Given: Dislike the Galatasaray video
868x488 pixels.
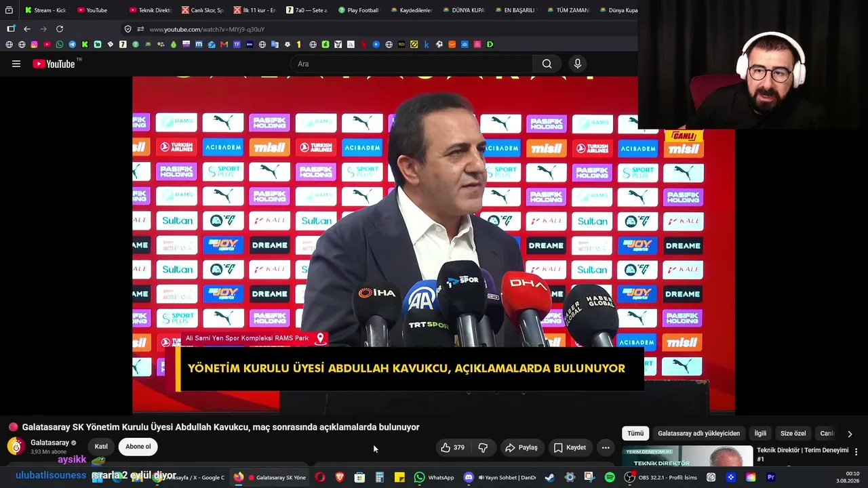Looking at the screenshot, I should pyautogui.click(x=483, y=447).
